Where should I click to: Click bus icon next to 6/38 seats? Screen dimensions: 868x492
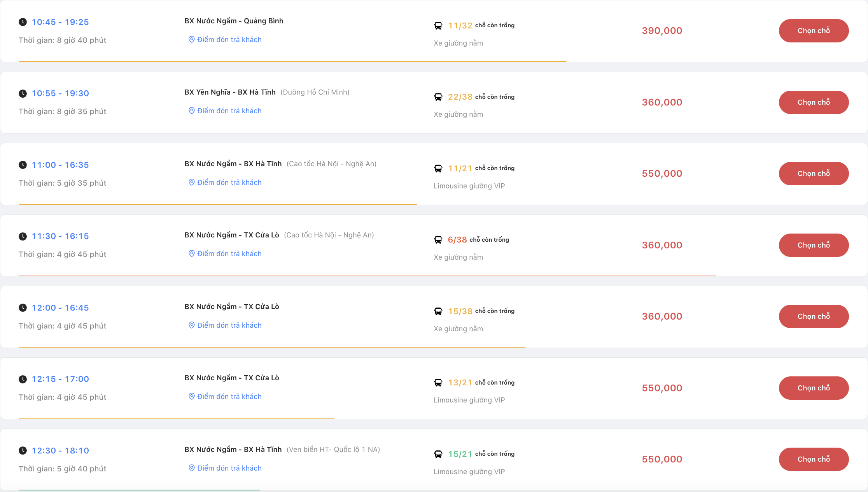(x=438, y=240)
